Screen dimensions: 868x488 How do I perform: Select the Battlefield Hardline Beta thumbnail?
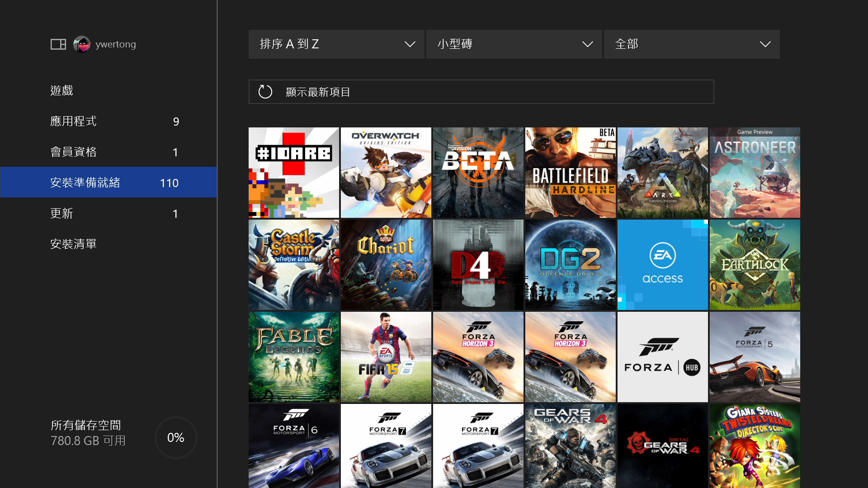(x=570, y=172)
